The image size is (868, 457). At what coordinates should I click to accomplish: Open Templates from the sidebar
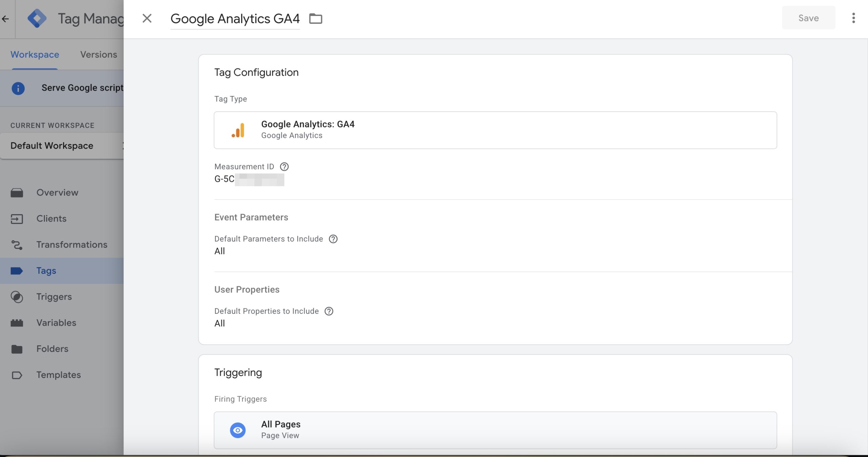point(58,375)
